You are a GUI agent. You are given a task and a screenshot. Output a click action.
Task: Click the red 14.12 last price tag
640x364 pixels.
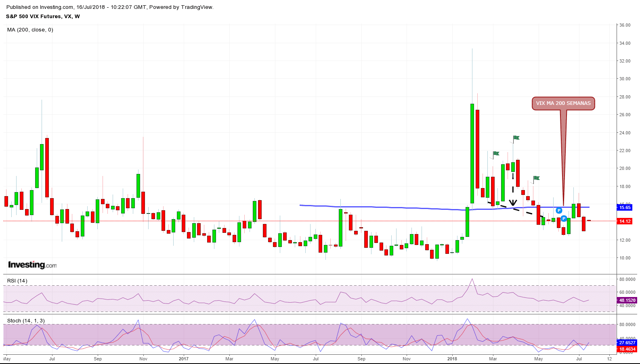coord(625,221)
